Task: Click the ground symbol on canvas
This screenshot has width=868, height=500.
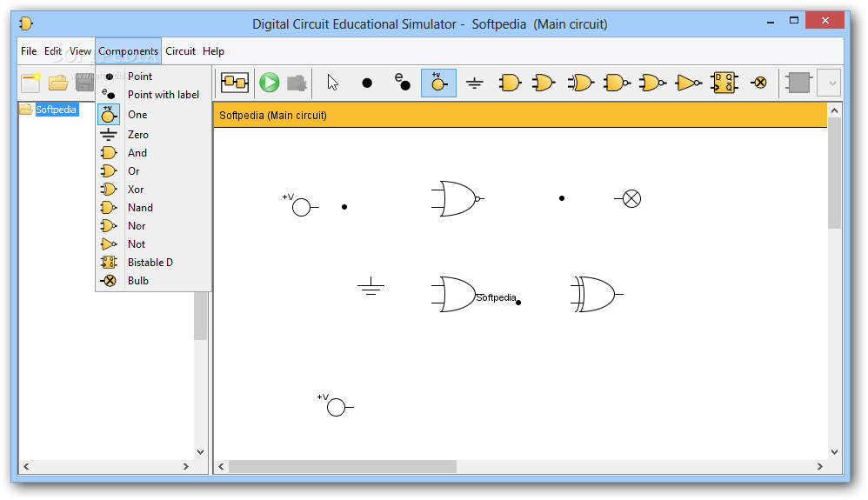Action: 371,286
